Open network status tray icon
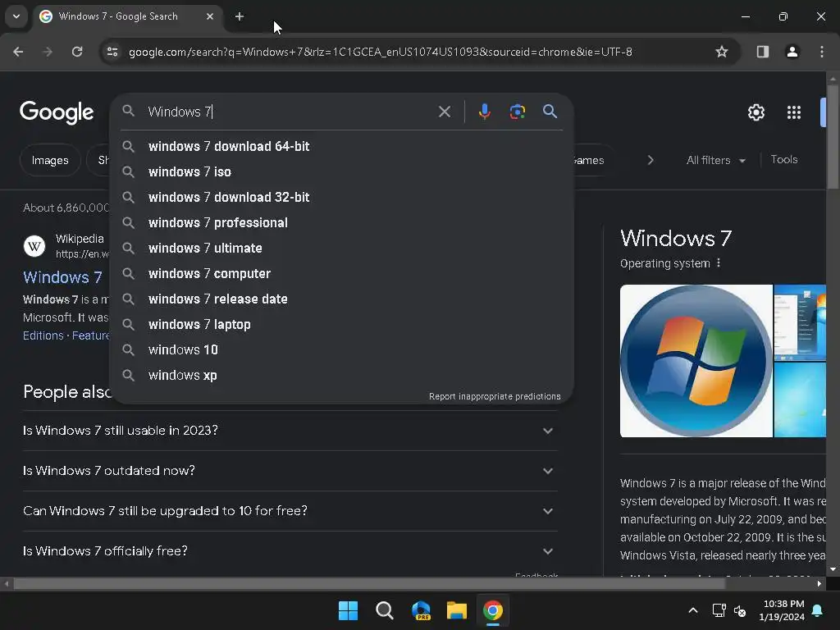 tap(719, 610)
